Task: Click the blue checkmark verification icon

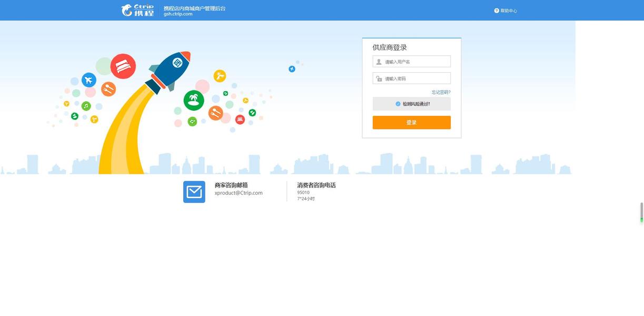Action: point(398,104)
